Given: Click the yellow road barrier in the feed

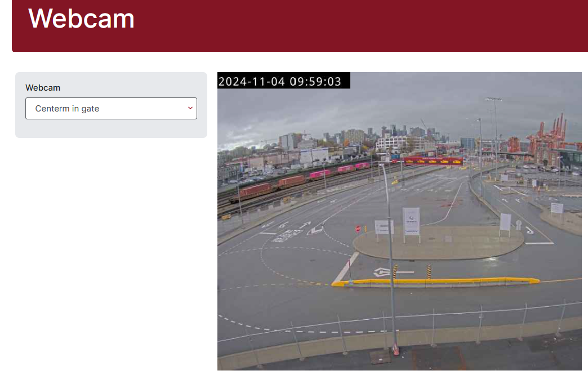Looking at the screenshot, I should 435,282.
